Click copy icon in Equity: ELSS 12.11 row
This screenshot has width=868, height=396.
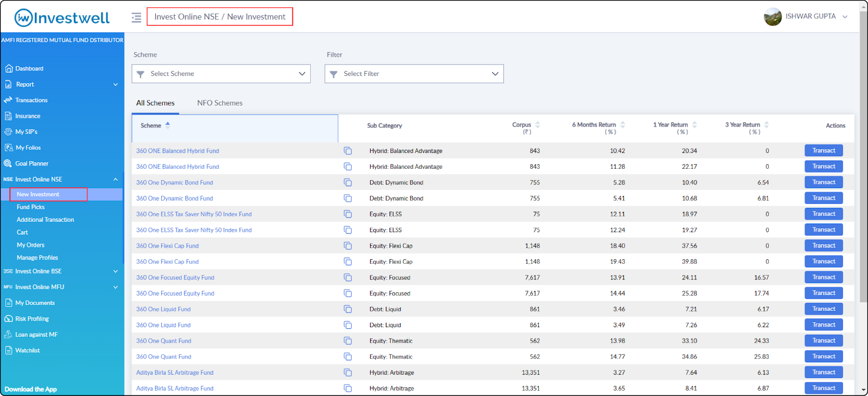click(348, 214)
